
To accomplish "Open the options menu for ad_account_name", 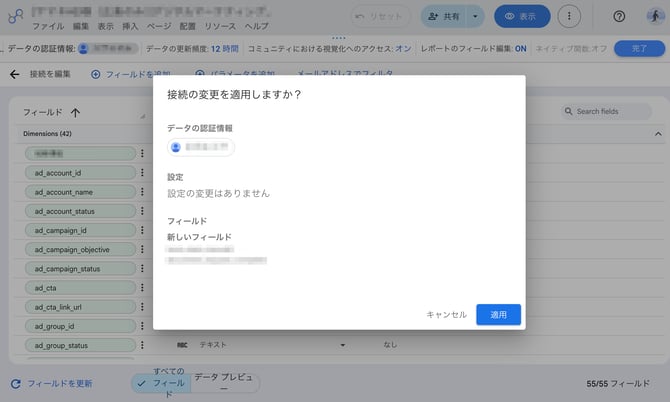I will coord(142,192).
